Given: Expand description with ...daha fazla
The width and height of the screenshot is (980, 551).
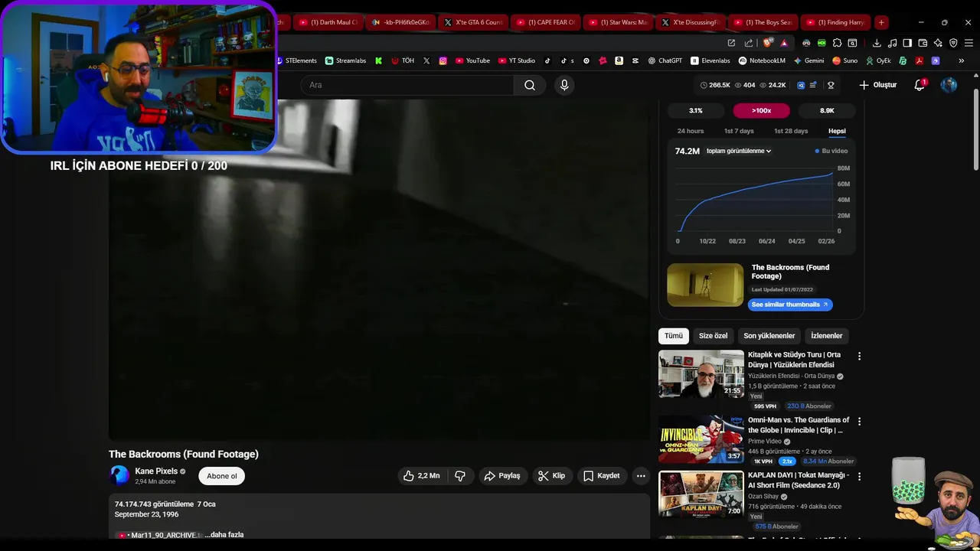Looking at the screenshot, I should tap(224, 535).
